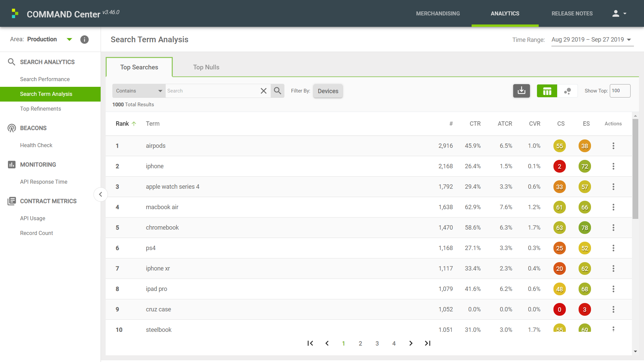Switch to the Top Nulls tab
This screenshot has height=362, width=644.
[x=206, y=67]
